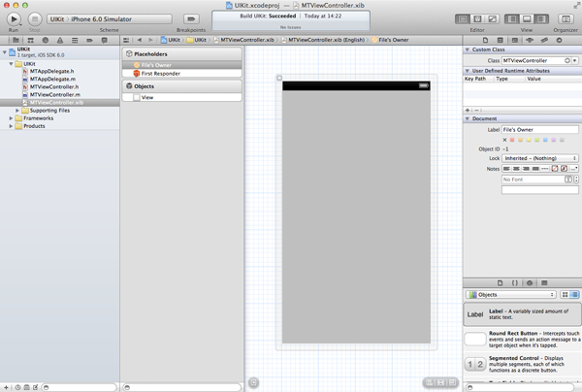The height and width of the screenshot is (392, 582).
Task: Pick the green label color
Action: [537, 140]
